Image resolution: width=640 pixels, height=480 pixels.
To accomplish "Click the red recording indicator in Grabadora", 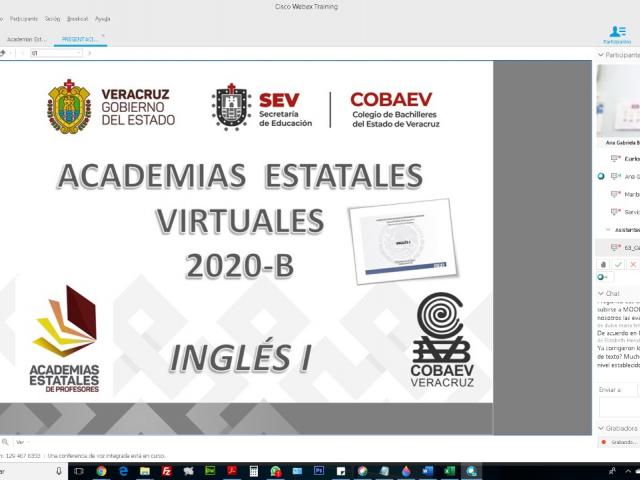I will [x=604, y=442].
